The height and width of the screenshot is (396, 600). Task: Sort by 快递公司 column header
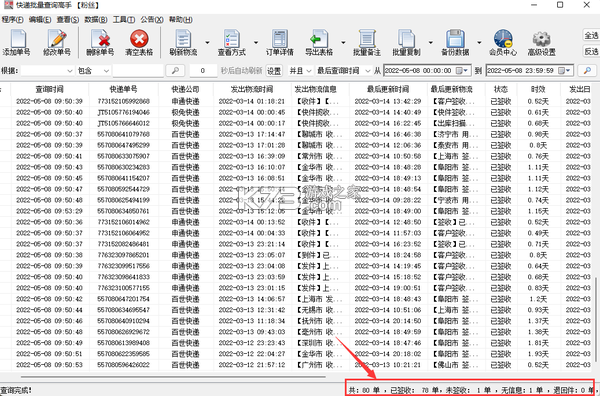185,89
